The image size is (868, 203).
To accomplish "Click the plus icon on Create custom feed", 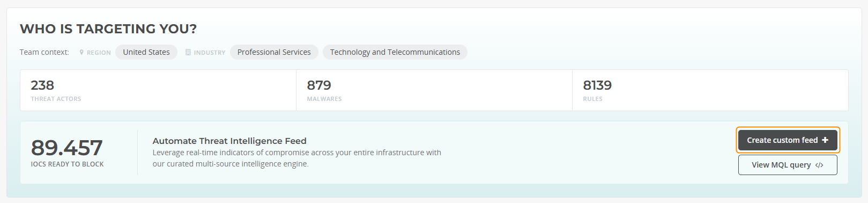I will click(x=825, y=140).
